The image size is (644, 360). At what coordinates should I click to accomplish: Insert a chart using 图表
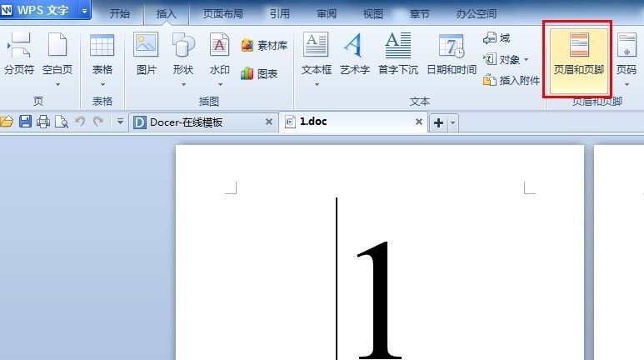click(259, 73)
